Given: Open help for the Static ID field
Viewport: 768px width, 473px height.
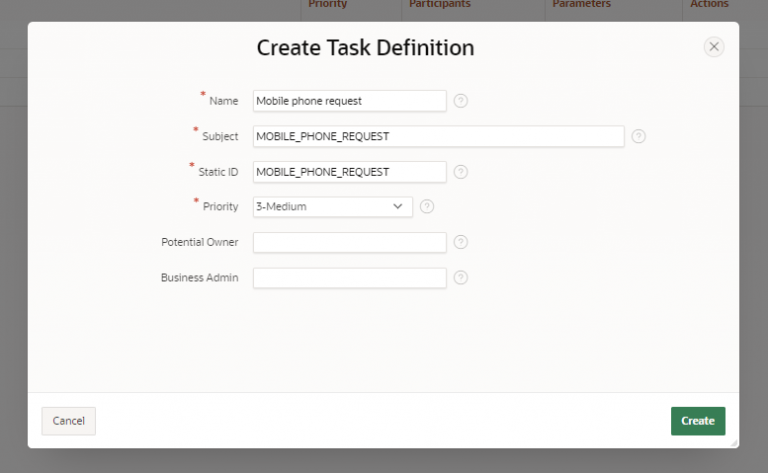Looking at the screenshot, I should point(460,172).
